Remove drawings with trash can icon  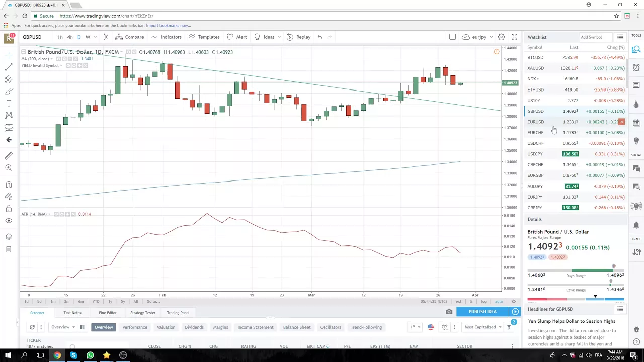9,249
